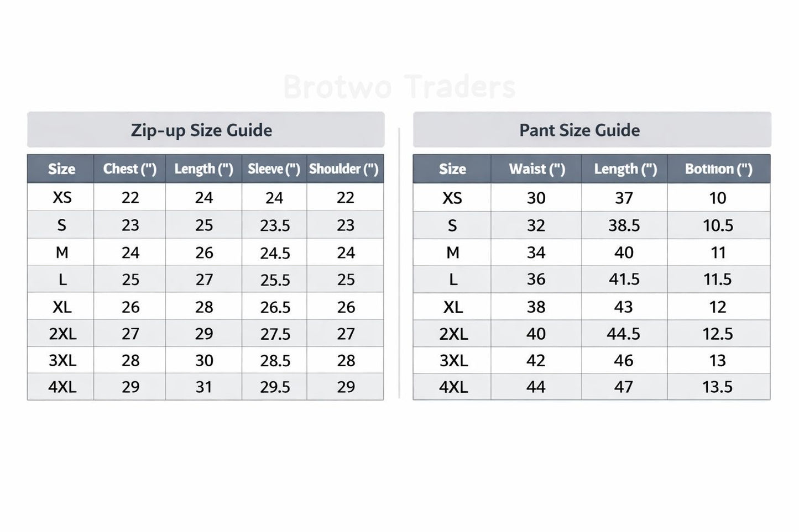
Task: Click the Pant table Length header
Action: 625,169
